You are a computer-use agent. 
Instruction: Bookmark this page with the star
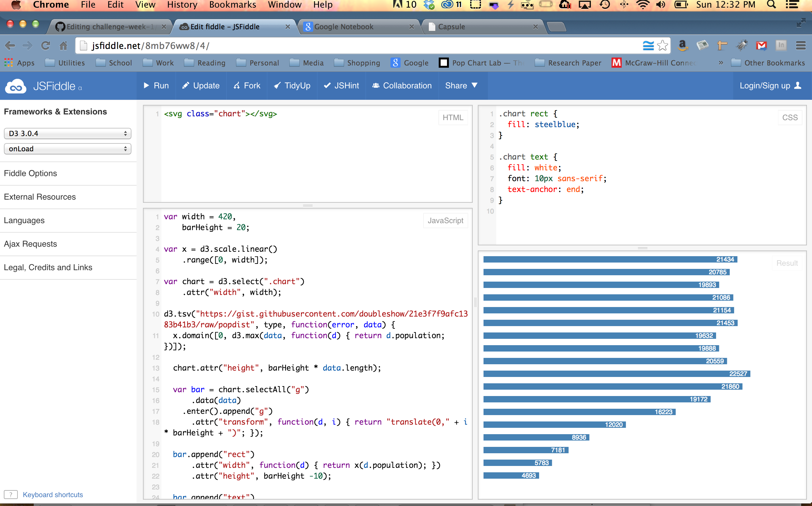pyautogui.click(x=662, y=45)
